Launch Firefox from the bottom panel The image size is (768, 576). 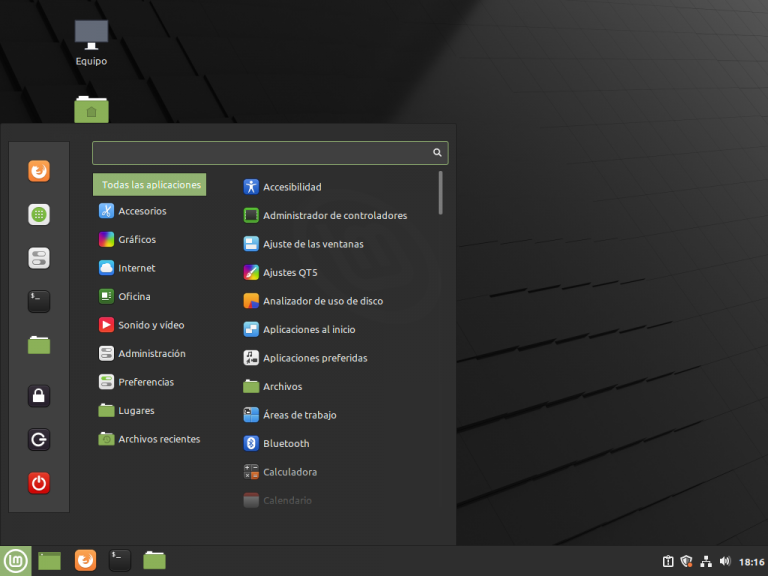click(x=85, y=560)
